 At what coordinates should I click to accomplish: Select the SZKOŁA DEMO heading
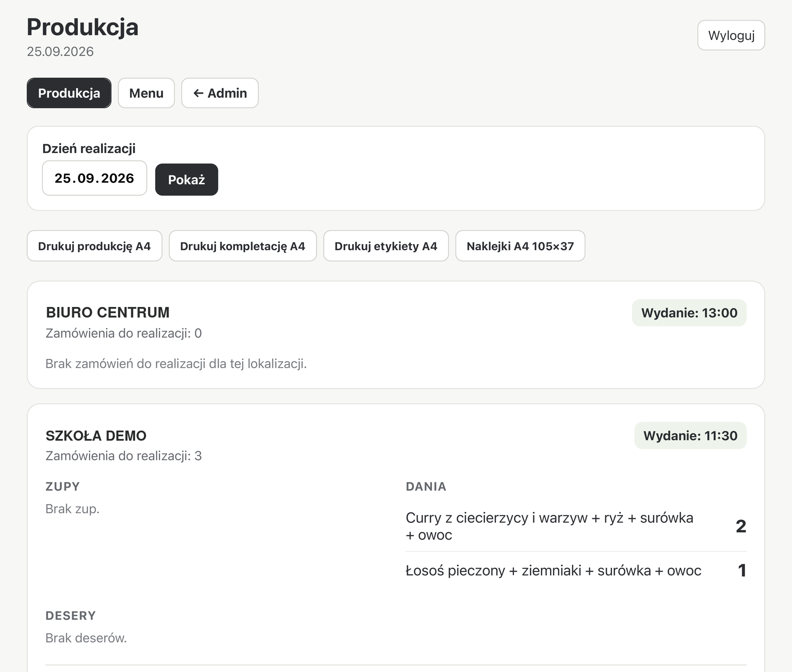96,435
